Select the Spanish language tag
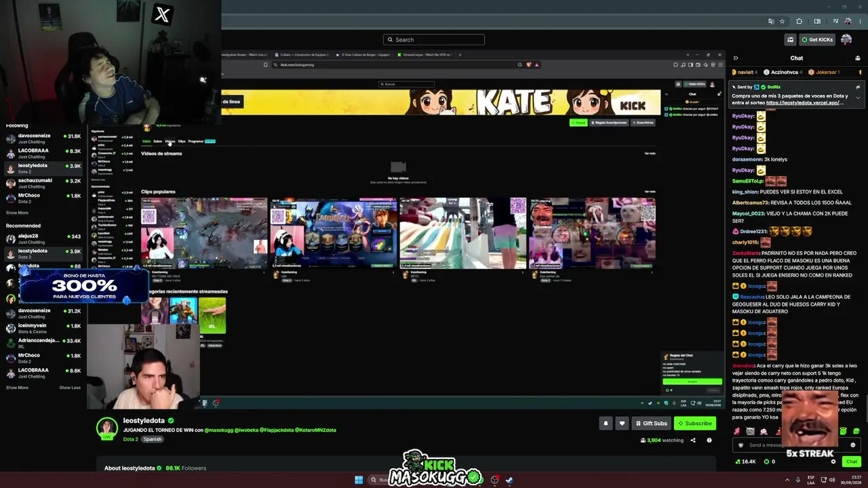The height and width of the screenshot is (488, 868). [152, 439]
